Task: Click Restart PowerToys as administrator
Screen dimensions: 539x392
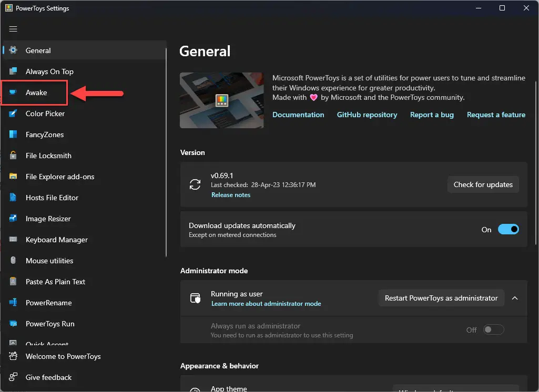Action: (441, 298)
